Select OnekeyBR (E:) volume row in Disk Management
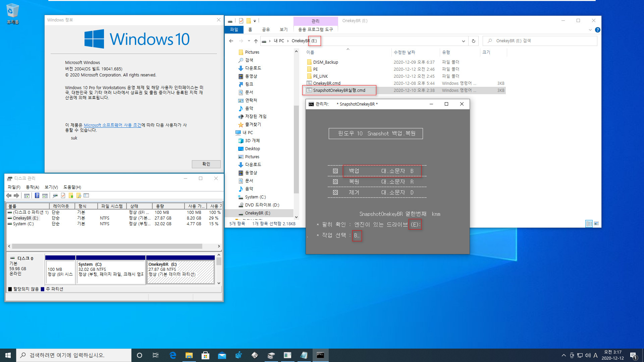 [114, 218]
